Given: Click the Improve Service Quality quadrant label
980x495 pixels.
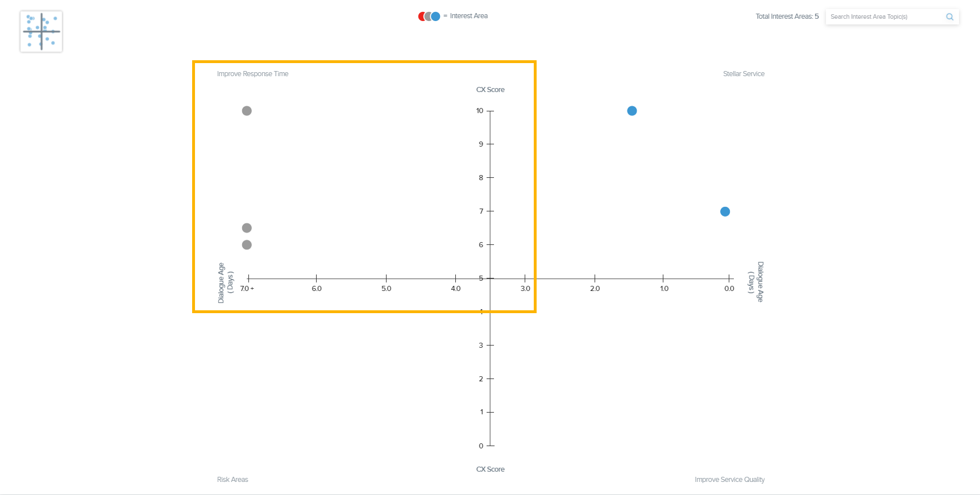Looking at the screenshot, I should click(729, 480).
